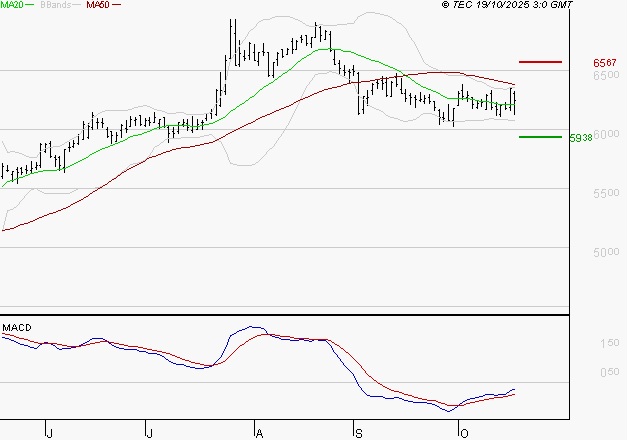Click the BBands legend label
The width and height of the screenshot is (627, 440).
click(x=56, y=5)
